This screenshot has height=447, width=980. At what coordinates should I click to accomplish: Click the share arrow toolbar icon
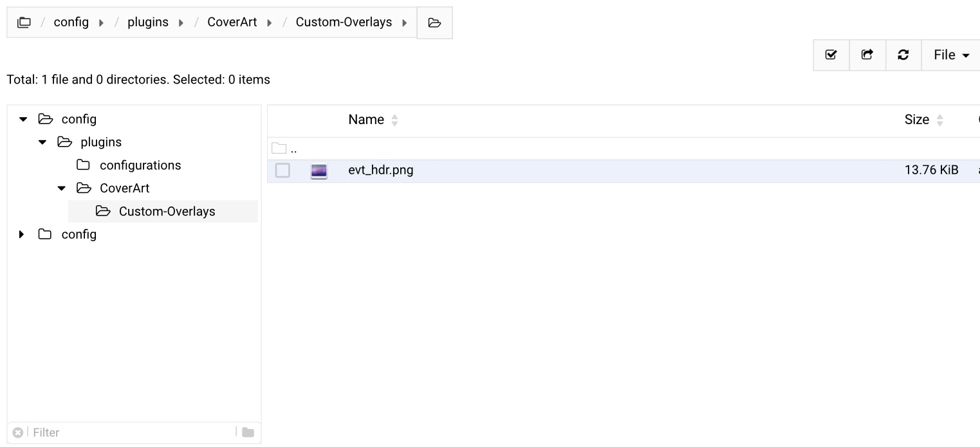click(867, 55)
